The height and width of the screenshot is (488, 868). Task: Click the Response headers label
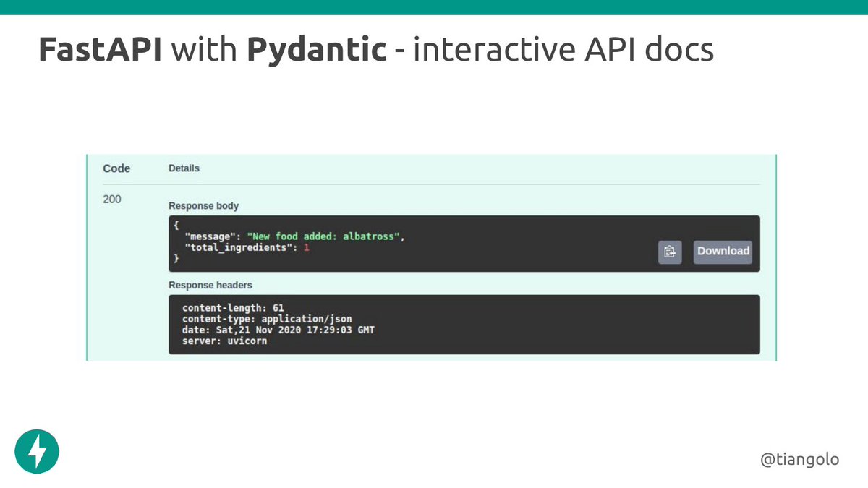(210, 285)
